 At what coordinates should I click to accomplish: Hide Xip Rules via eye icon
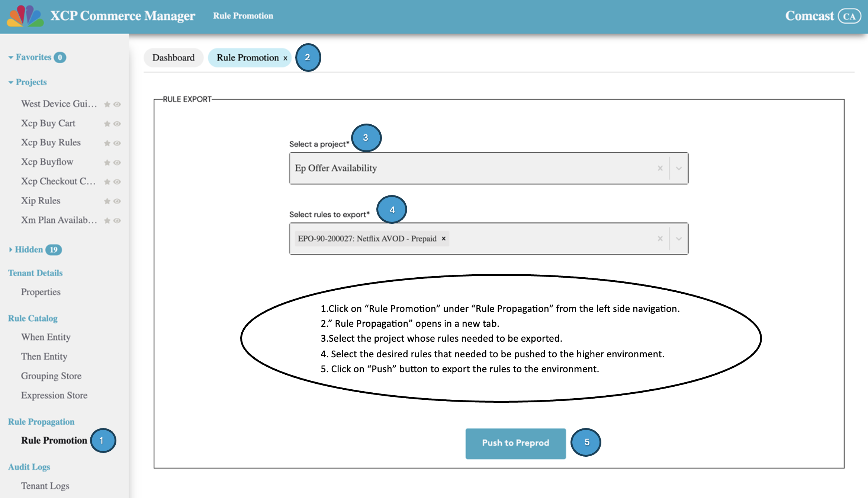pos(117,201)
